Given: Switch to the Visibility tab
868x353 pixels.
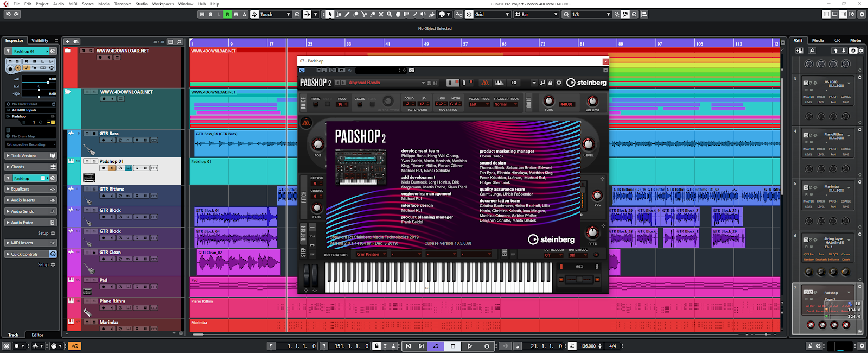Looking at the screenshot, I should tap(40, 40).
